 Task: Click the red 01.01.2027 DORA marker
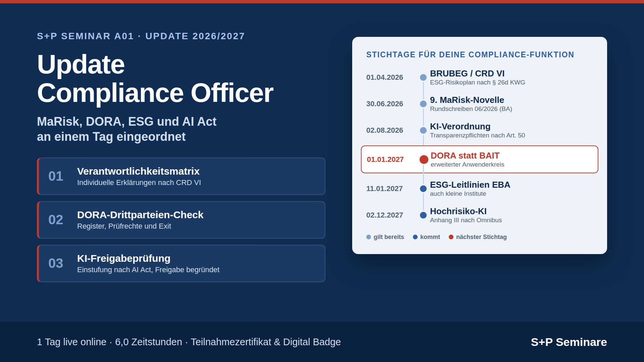coord(424,160)
